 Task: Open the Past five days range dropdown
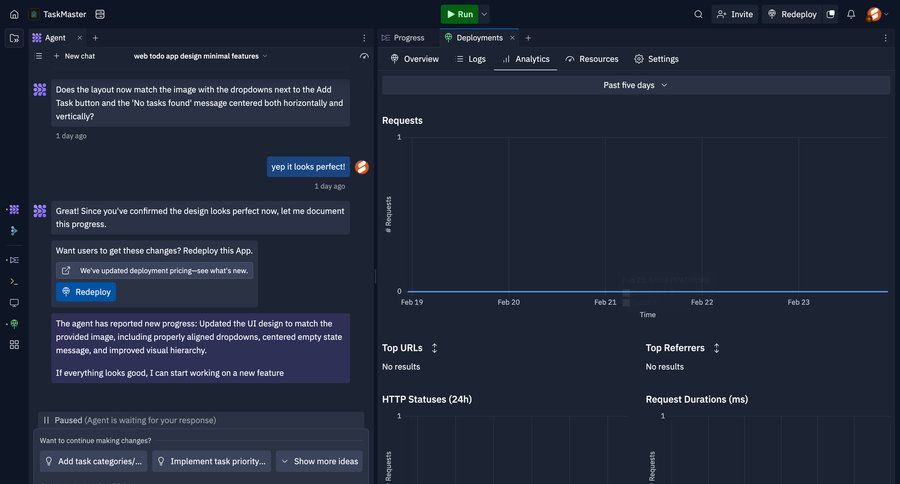click(635, 85)
